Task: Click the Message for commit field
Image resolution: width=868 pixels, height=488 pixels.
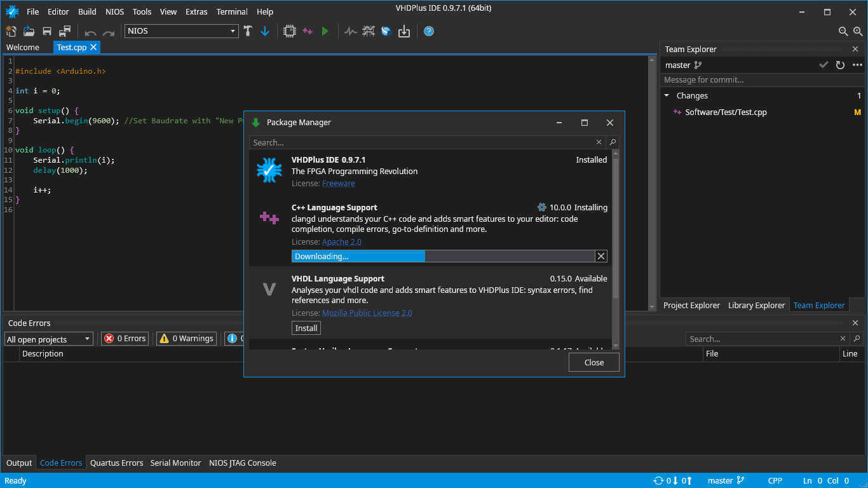Action: [x=763, y=79]
